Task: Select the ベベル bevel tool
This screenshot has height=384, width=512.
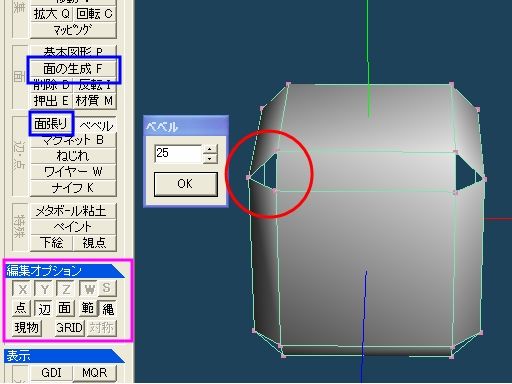Action: pyautogui.click(x=96, y=125)
